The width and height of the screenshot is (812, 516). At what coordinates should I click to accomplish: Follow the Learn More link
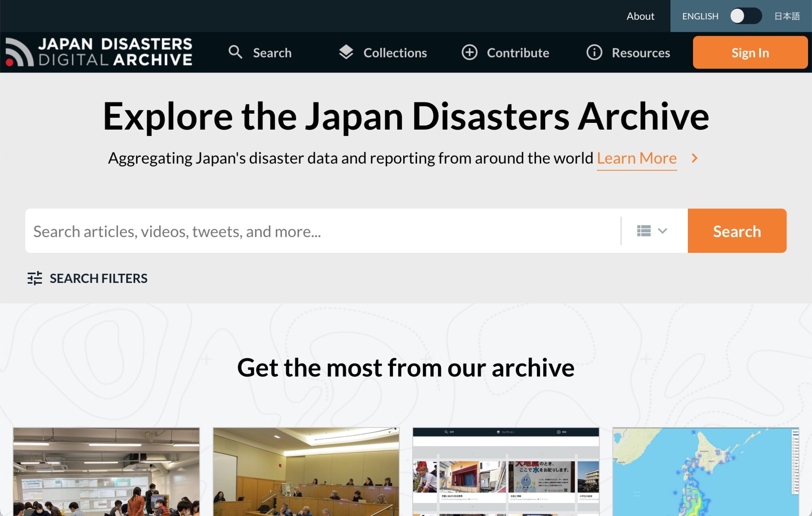(x=637, y=159)
